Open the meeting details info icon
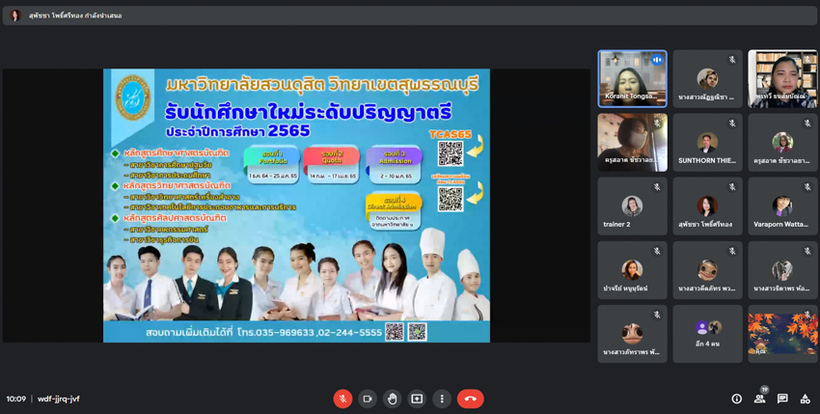The image size is (820, 414). 736,399
